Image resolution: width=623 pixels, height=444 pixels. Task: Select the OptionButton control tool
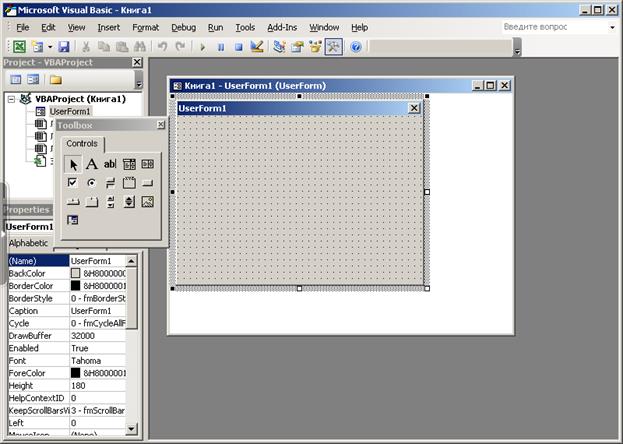coord(91,183)
